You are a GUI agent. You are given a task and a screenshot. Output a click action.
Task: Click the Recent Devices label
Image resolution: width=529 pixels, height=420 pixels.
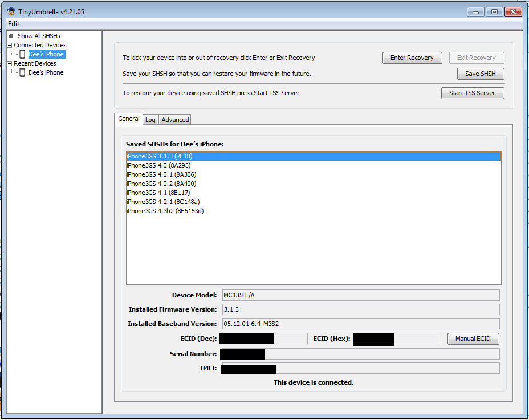tap(35, 63)
